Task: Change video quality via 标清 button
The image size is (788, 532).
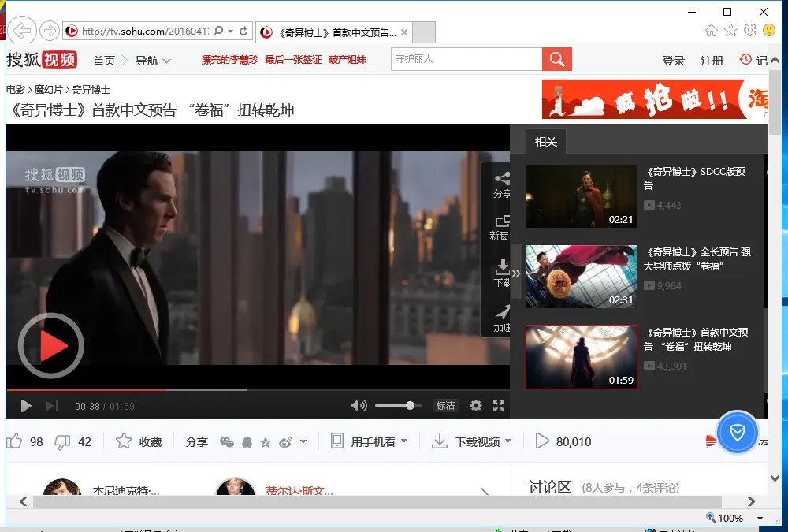Action: (445, 406)
